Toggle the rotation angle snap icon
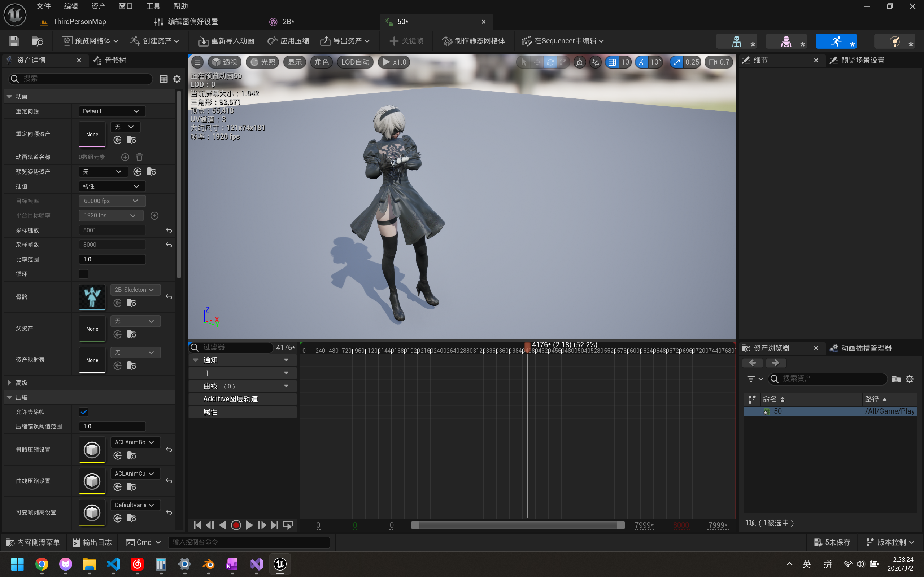Screen dimensions: 924x577 pyautogui.click(x=642, y=62)
